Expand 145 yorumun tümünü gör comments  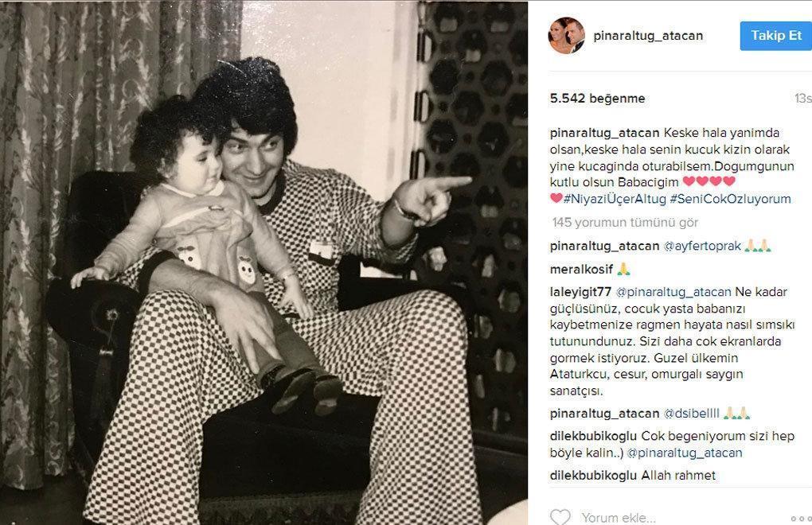[625, 223]
